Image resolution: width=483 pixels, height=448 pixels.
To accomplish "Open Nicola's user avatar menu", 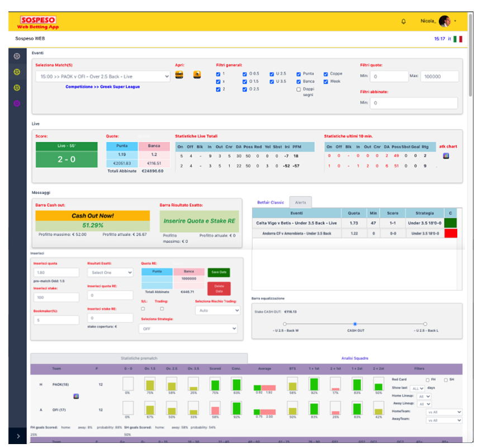I will (444, 21).
